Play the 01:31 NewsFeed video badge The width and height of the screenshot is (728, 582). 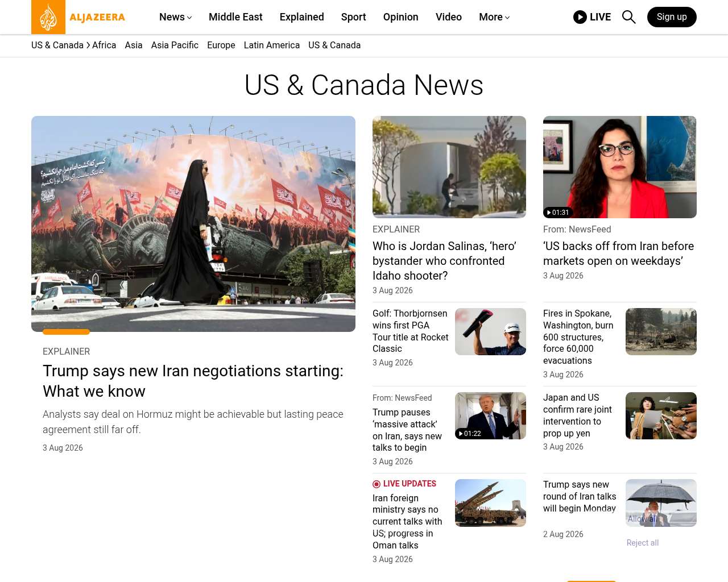[558, 213]
